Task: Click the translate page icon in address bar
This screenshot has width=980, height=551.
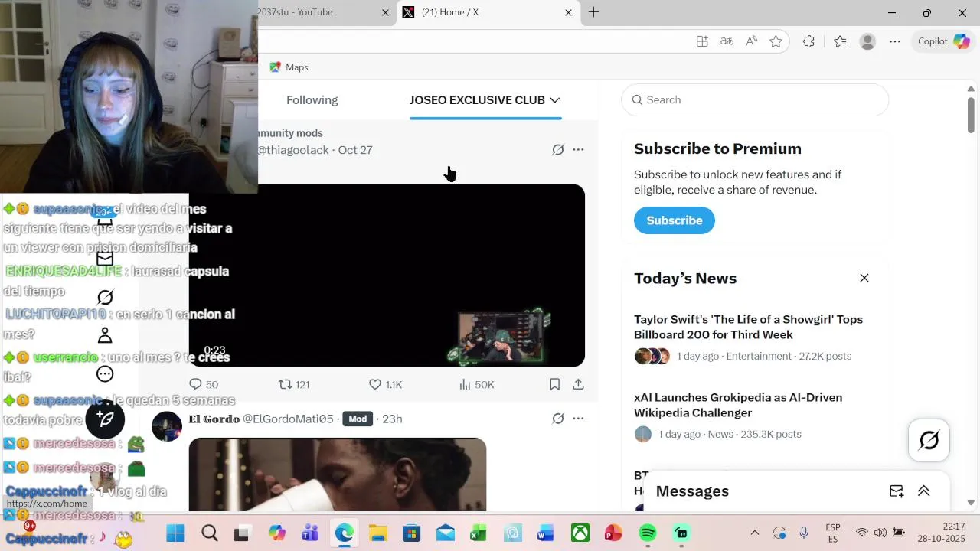Action: (x=727, y=41)
